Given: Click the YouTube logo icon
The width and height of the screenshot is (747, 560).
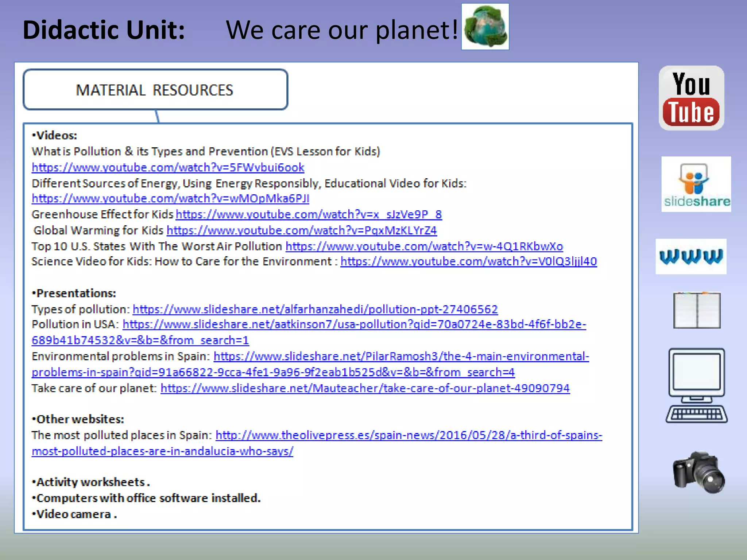Looking at the screenshot, I should pyautogui.click(x=691, y=98).
